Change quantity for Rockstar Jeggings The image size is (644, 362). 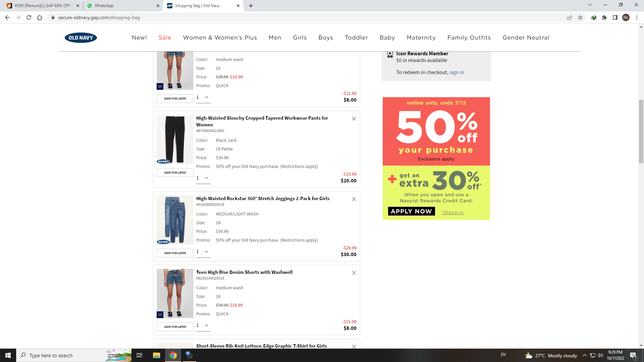pos(203,252)
